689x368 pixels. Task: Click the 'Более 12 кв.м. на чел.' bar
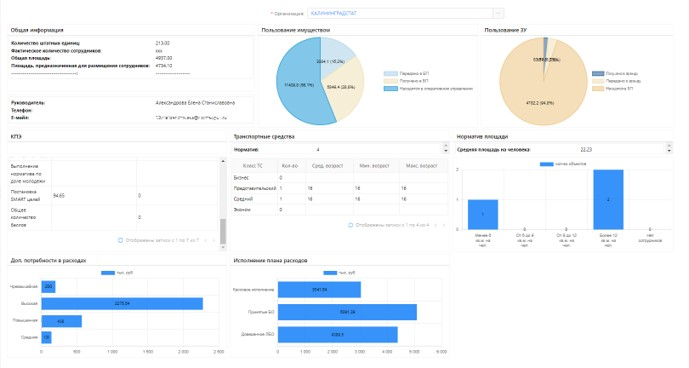608,200
